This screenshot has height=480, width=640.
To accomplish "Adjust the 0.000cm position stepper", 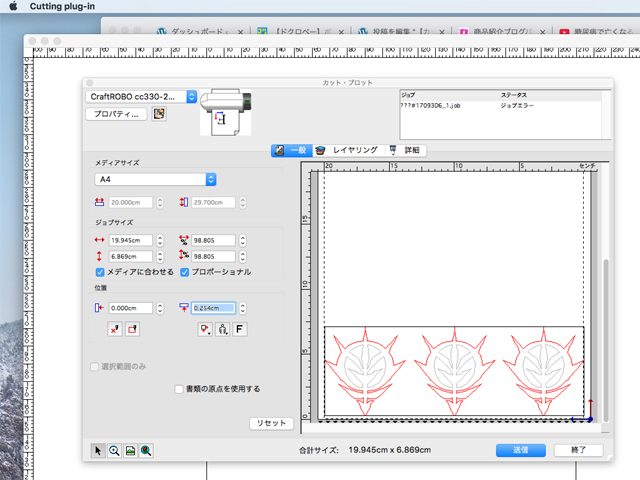I will (160, 308).
